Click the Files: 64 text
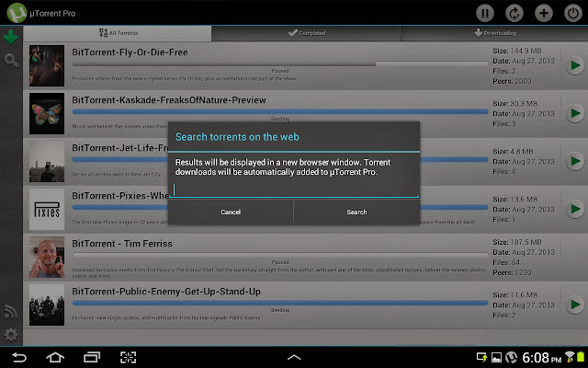Image resolution: width=588 pixels, height=368 pixels. click(x=506, y=262)
